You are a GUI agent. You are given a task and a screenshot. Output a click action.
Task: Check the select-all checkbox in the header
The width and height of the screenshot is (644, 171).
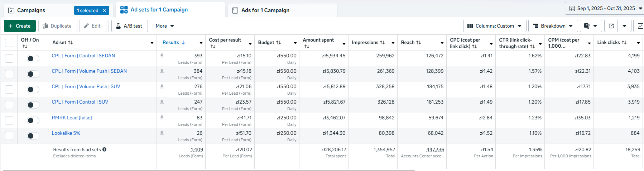click(9, 43)
